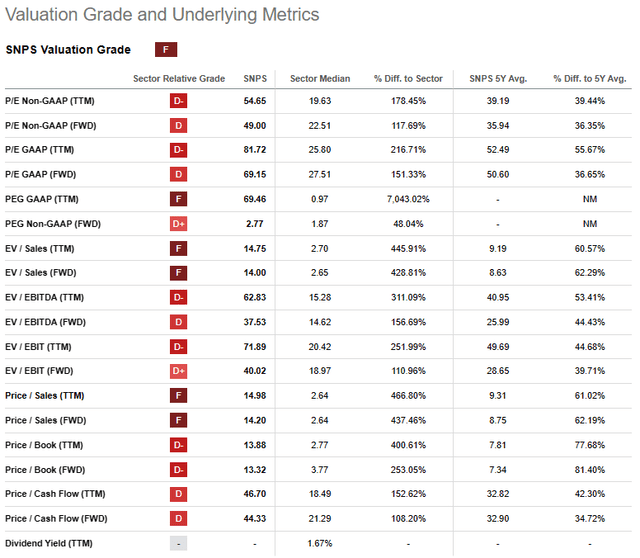Click the D grade badge for EV / EBITDA (FWD)
This screenshot has width=640, height=558.
point(178,322)
